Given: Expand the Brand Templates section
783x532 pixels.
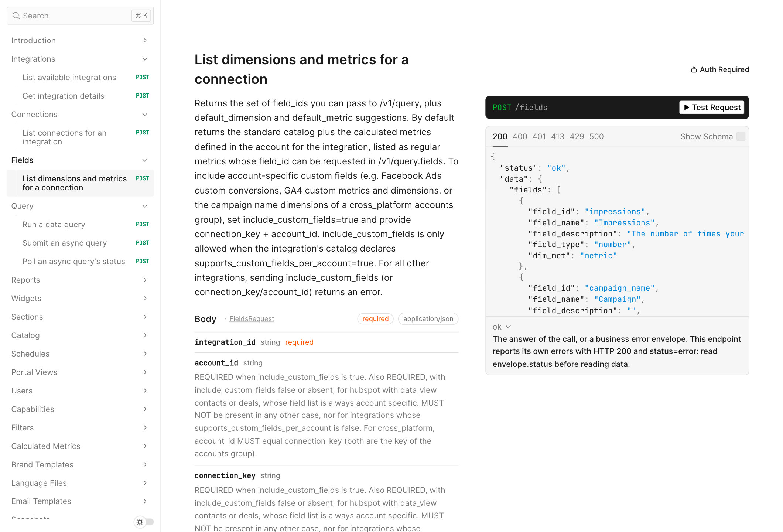Looking at the screenshot, I should coord(80,464).
